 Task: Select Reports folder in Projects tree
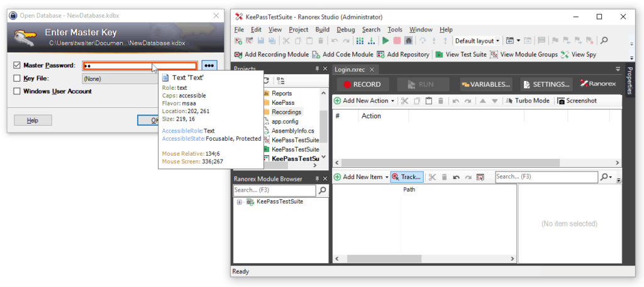[x=281, y=93]
